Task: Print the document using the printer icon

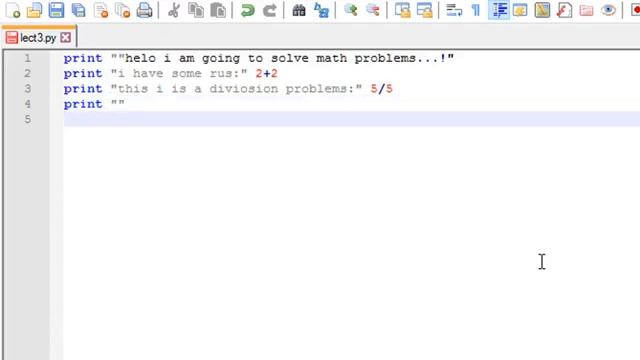Action: (144, 10)
